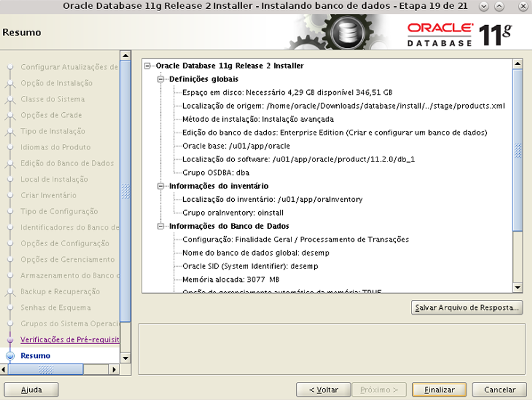
Task: Click the Resumo step bullet icon
Action: click(x=11, y=356)
